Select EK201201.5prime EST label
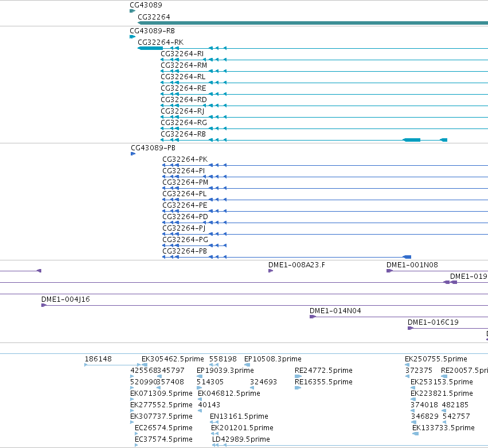Image resolution: width=488 pixels, height=448 pixels. coord(242,428)
